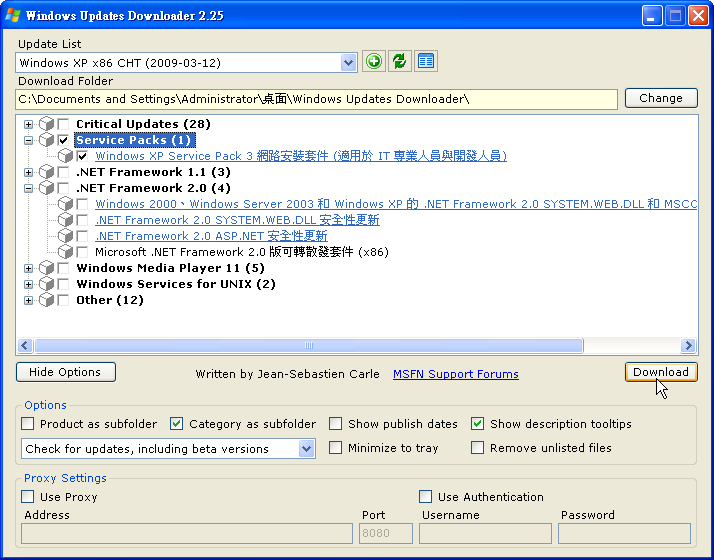This screenshot has height=560, width=714.
Task: Expand the Windows Services for UNIX node
Action: coord(28,284)
